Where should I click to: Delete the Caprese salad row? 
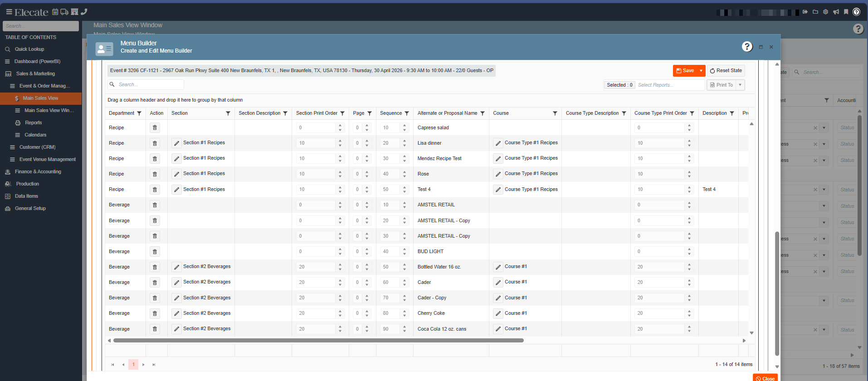(x=155, y=128)
